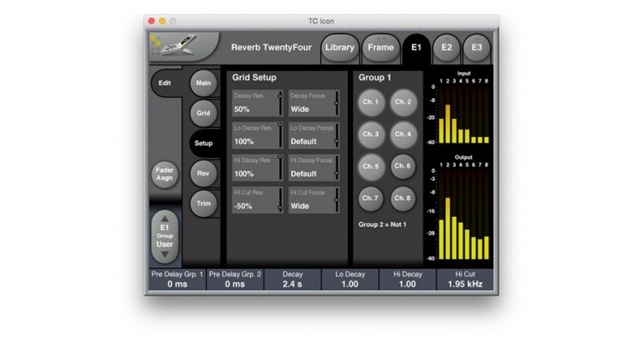The image size is (644, 350).
Task: Click the E1 Group up arrow
Action: pyautogui.click(x=165, y=219)
